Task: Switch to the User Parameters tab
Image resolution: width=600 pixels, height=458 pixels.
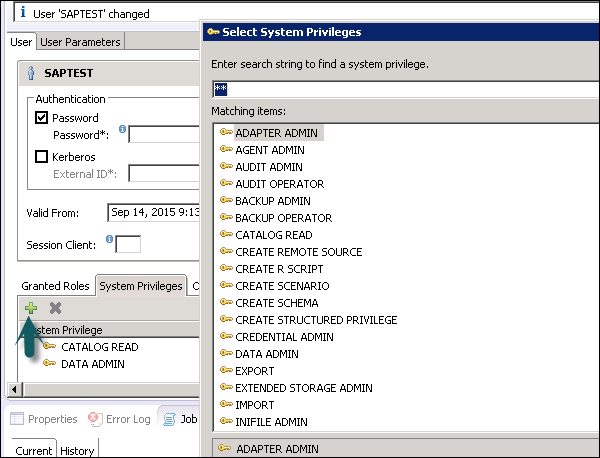Action: [x=82, y=42]
